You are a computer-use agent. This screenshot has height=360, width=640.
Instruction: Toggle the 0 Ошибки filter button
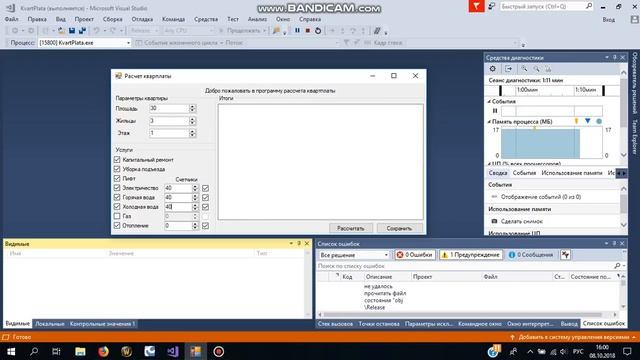click(x=415, y=255)
